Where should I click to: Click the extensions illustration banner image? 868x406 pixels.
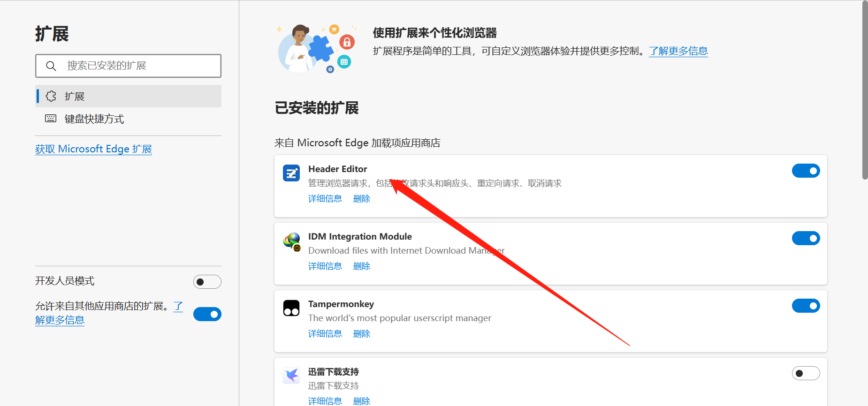click(316, 49)
